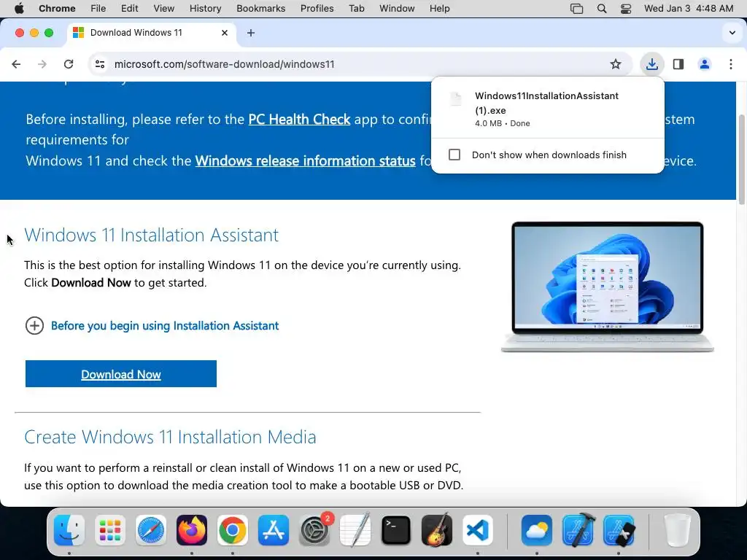Open downloaded Windows11InstallationAssistant (1).exe file
Image resolution: width=747 pixels, height=560 pixels.
pyautogui.click(x=548, y=109)
